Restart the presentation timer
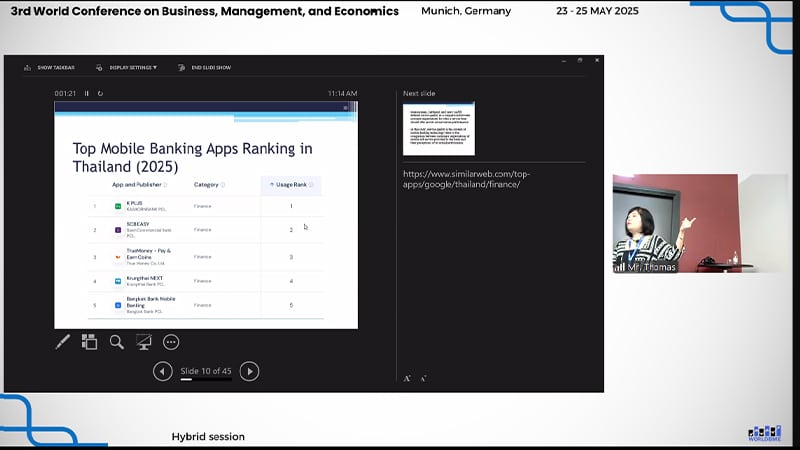 click(x=100, y=93)
